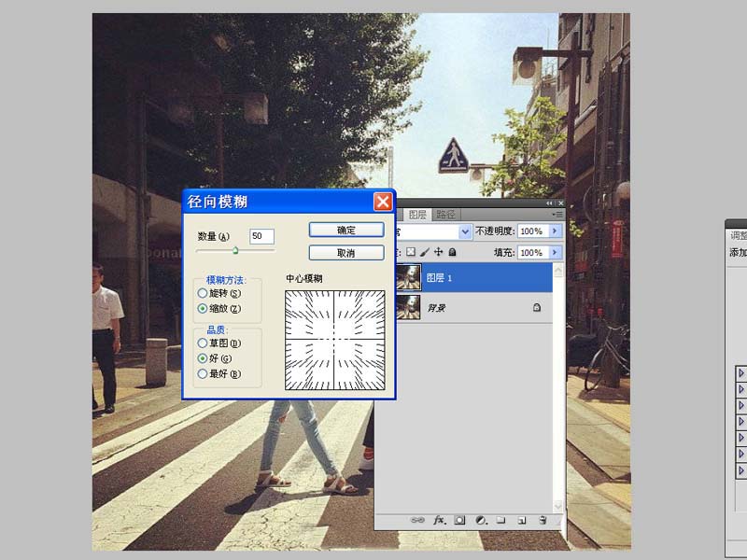Set blur center in 中心模糊 preview box
The image size is (747, 560).
tap(335, 340)
